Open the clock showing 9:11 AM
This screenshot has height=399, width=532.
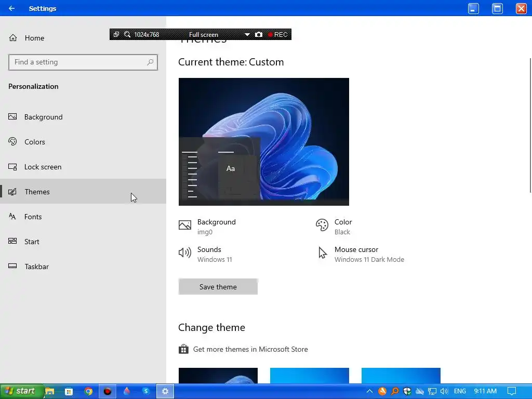485,391
